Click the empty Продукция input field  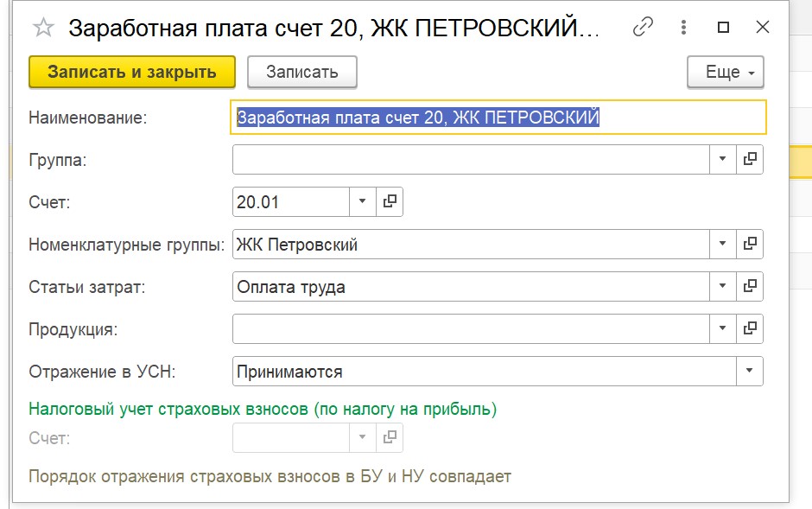[471, 328]
